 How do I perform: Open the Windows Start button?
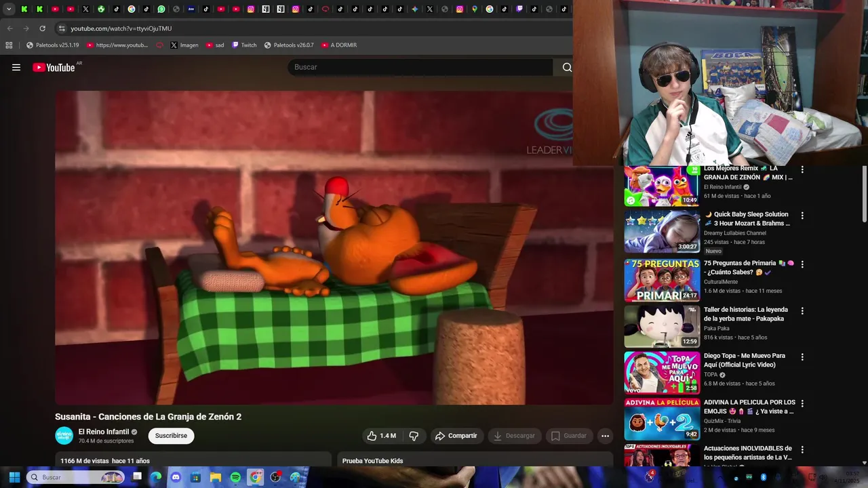[x=14, y=477]
